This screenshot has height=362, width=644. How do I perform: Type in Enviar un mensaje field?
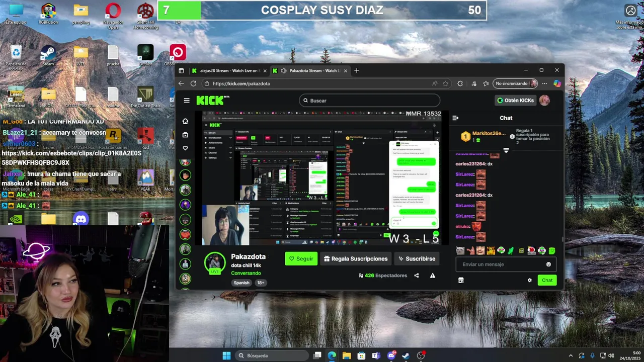coord(501,264)
